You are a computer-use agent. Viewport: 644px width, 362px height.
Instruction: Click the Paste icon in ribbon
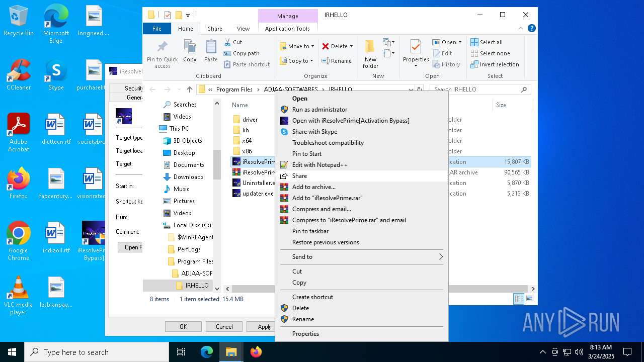coord(211,51)
